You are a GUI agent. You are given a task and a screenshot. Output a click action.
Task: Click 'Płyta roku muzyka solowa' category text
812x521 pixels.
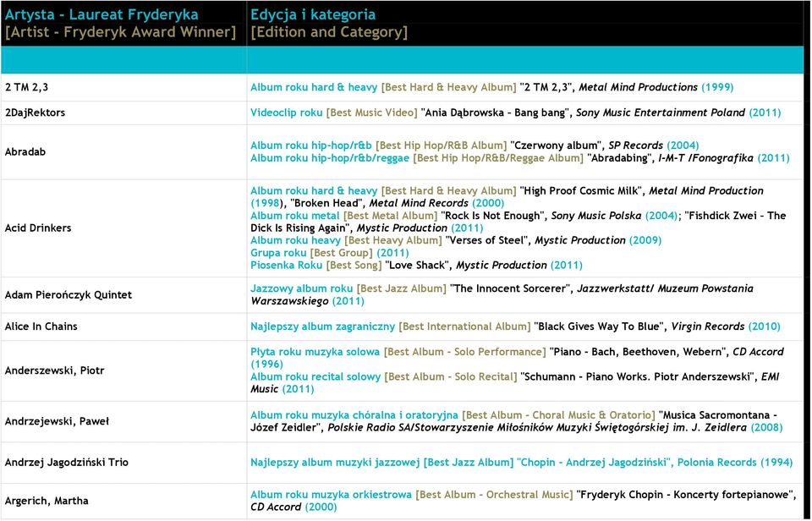[x=315, y=352]
